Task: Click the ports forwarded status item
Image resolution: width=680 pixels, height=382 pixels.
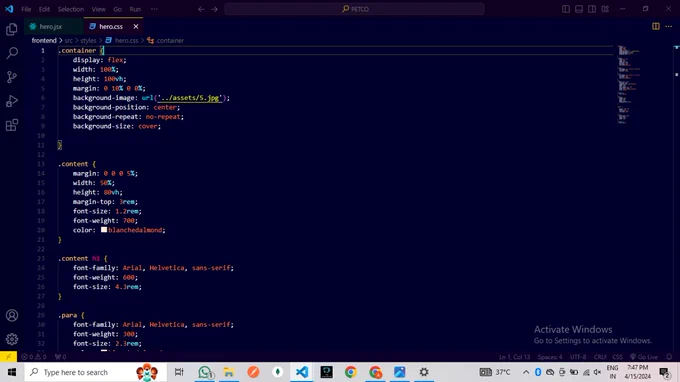Action: (x=60, y=357)
